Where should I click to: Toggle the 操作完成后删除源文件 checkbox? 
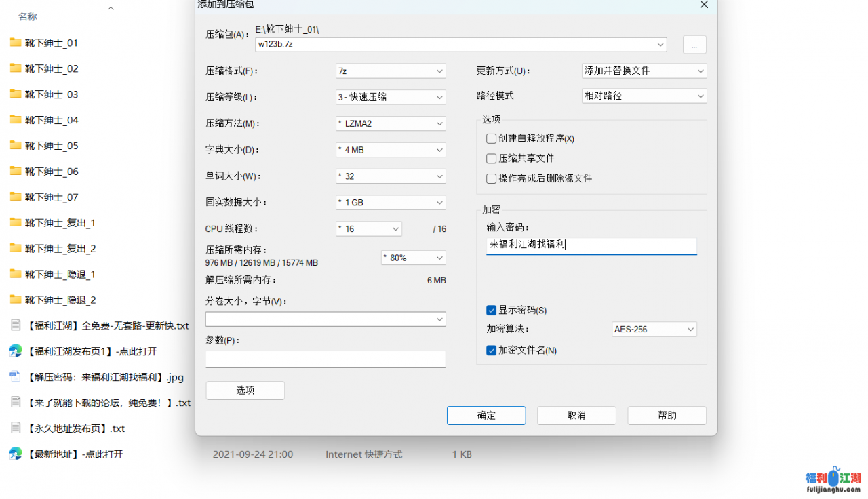point(492,178)
